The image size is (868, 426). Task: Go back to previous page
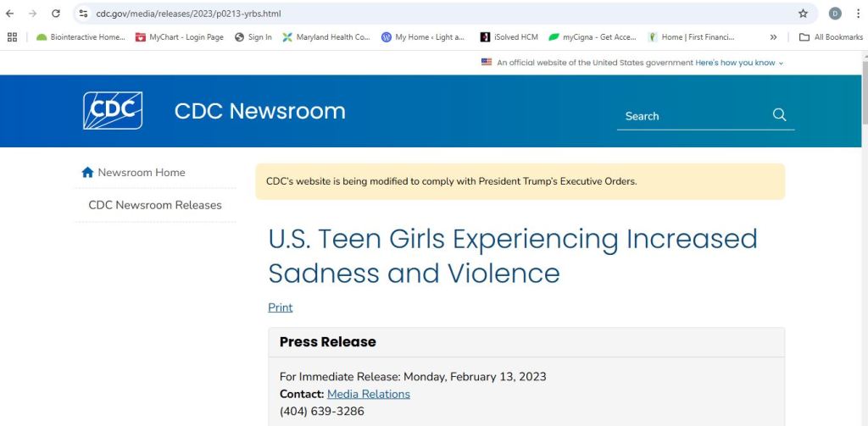point(10,14)
